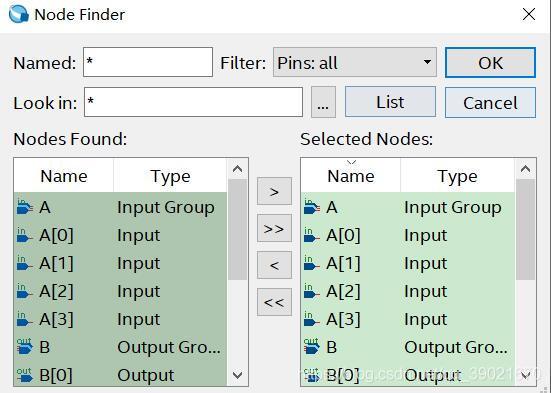Click the Look in input field
The width and height of the screenshot is (551, 393).
tap(193, 102)
